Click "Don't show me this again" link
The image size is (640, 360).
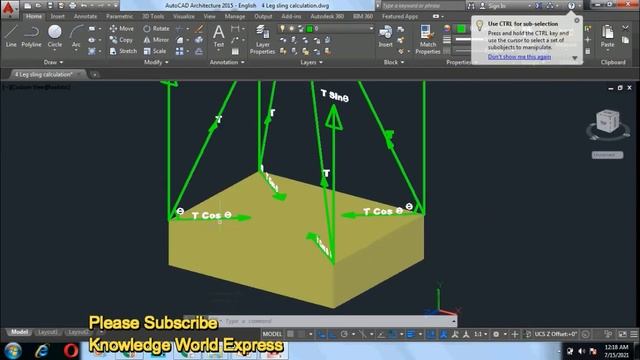[519, 57]
